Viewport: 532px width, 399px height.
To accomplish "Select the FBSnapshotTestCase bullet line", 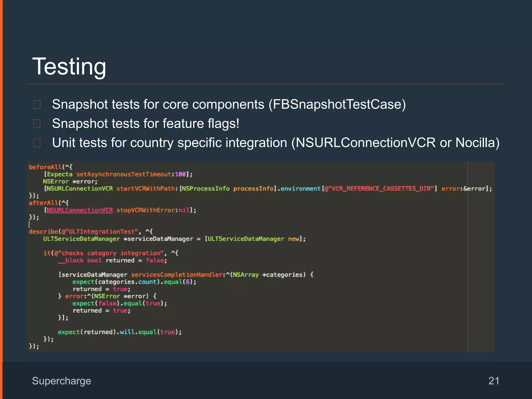I will point(229,104).
